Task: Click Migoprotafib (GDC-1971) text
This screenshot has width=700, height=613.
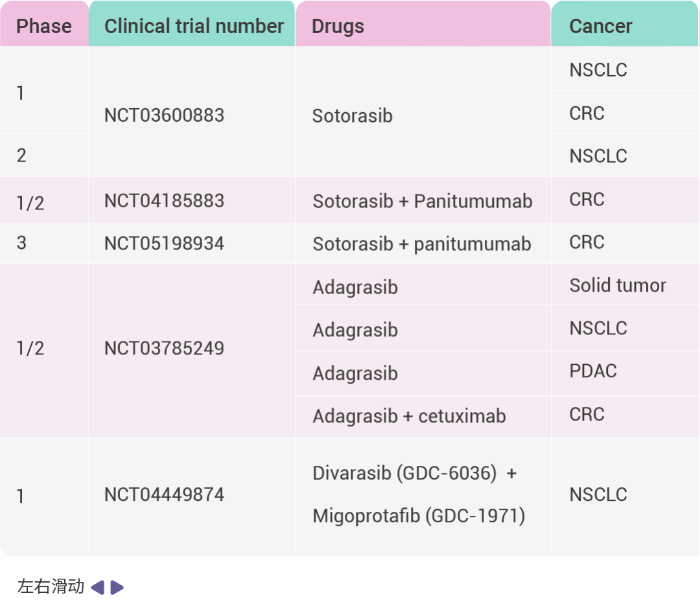Action: coord(418,516)
